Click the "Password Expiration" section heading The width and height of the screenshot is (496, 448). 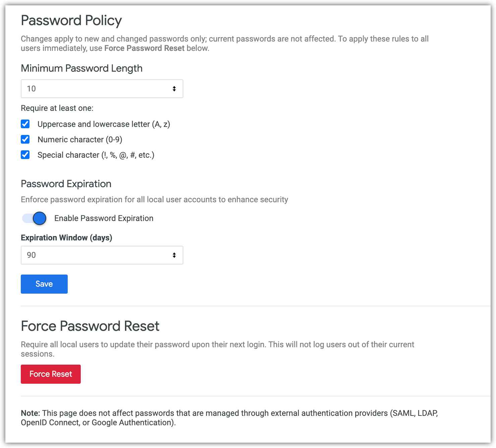click(66, 184)
